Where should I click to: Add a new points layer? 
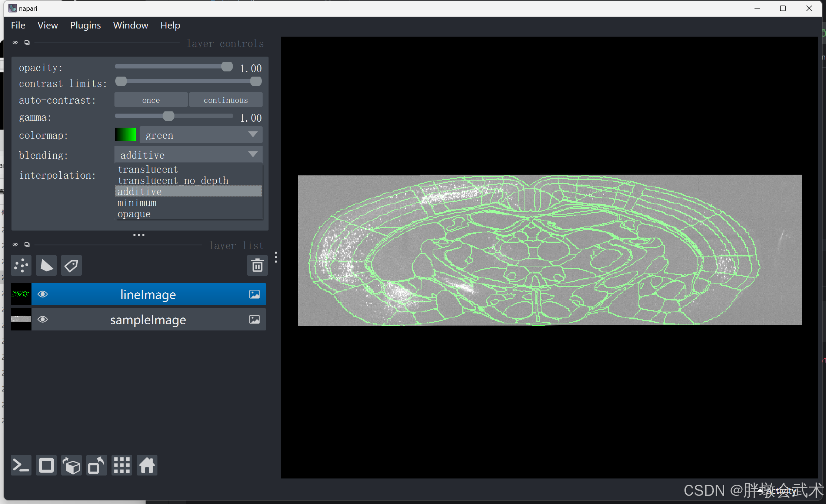coord(21,265)
